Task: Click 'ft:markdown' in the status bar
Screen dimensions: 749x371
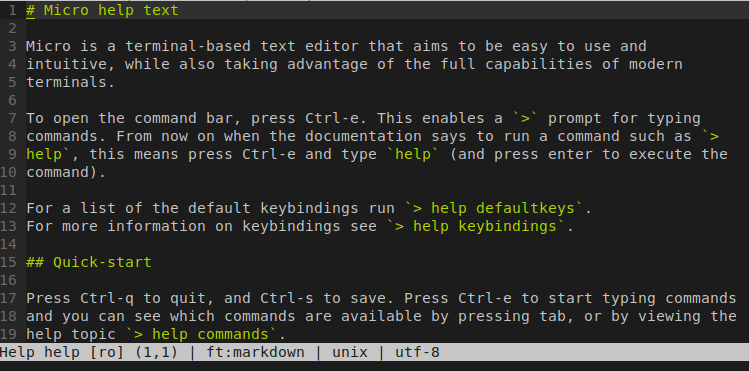Action: coord(256,353)
